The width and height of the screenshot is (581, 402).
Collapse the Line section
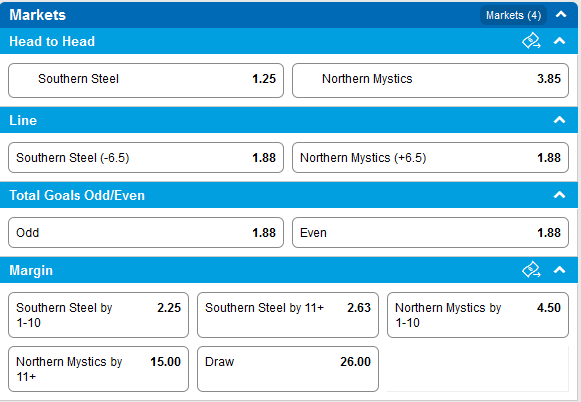click(x=560, y=120)
